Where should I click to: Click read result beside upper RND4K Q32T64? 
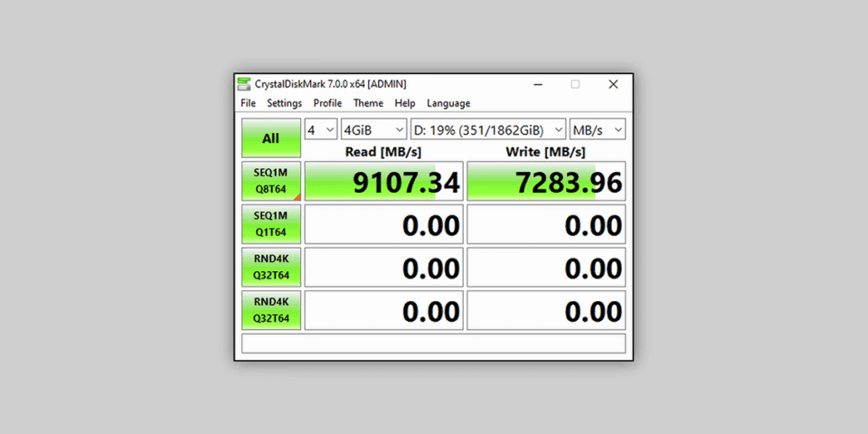[384, 267]
